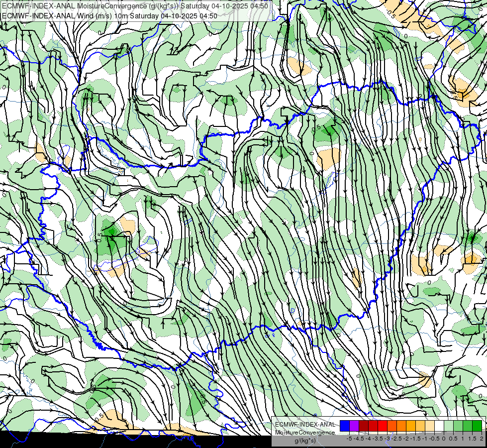Click the 1.5 tick label on the color scale
487x448 pixels.
[x=472, y=439]
